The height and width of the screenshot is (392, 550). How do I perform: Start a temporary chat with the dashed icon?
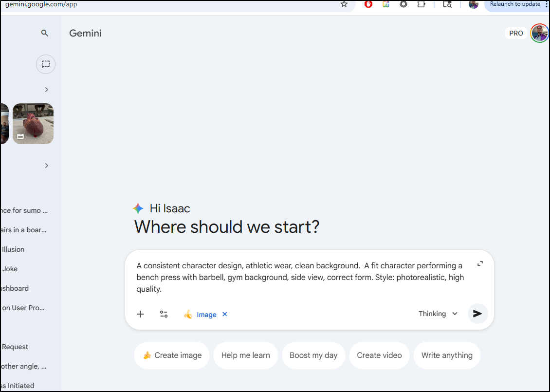coord(45,64)
